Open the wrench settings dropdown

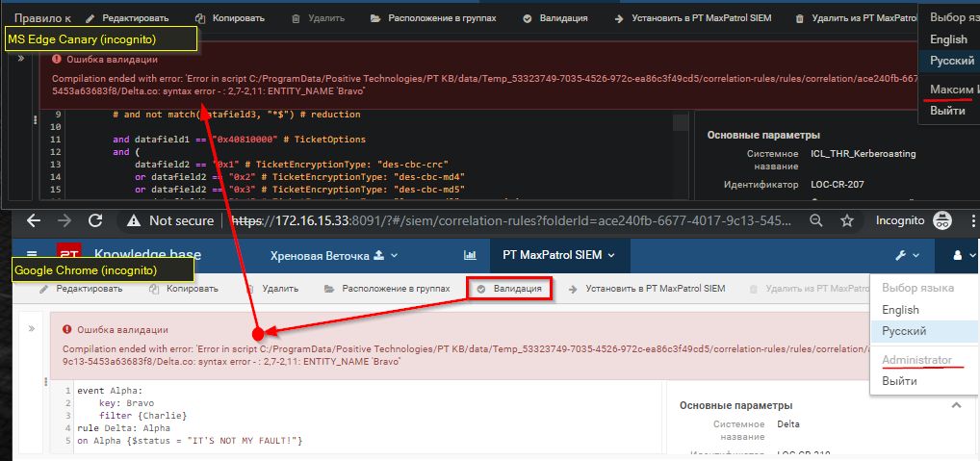(x=908, y=255)
